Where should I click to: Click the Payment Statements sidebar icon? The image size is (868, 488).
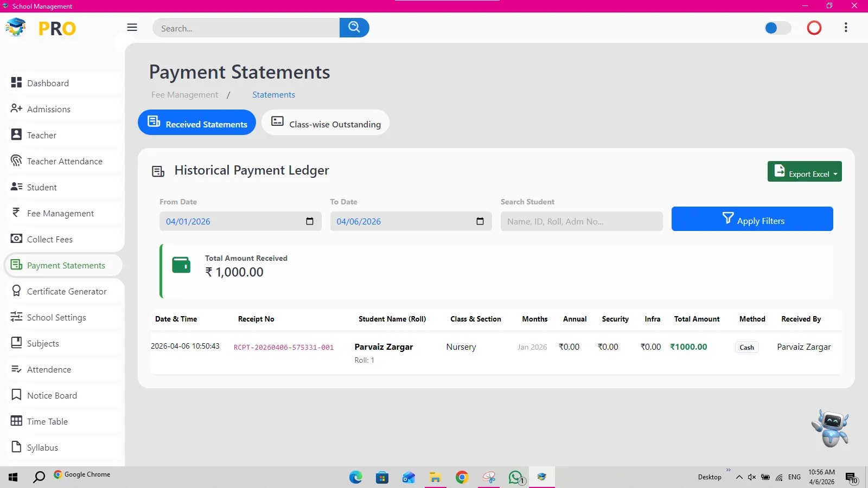pos(16,265)
